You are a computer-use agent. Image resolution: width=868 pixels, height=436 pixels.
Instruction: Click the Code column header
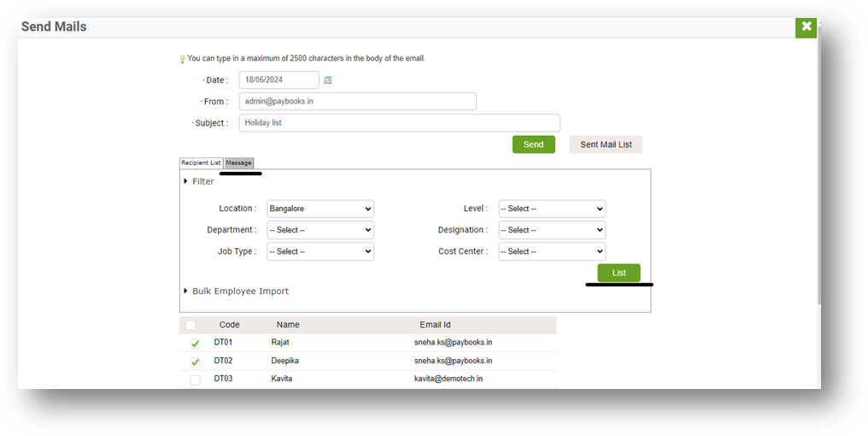[x=229, y=325]
